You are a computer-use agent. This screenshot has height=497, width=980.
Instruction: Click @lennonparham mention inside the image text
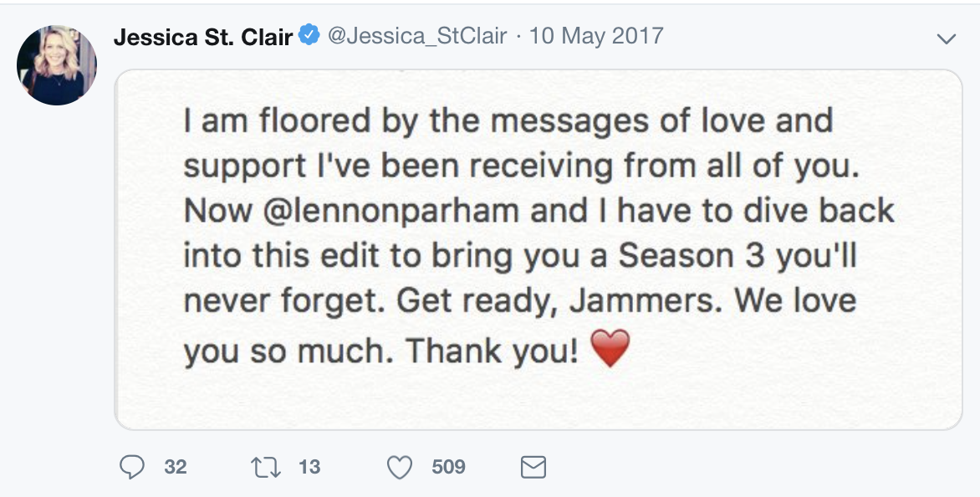(x=391, y=211)
